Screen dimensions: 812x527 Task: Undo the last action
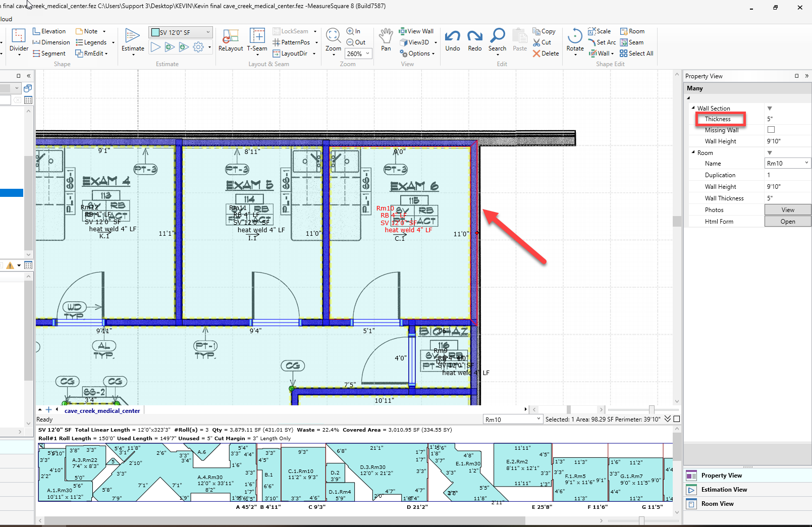(453, 40)
